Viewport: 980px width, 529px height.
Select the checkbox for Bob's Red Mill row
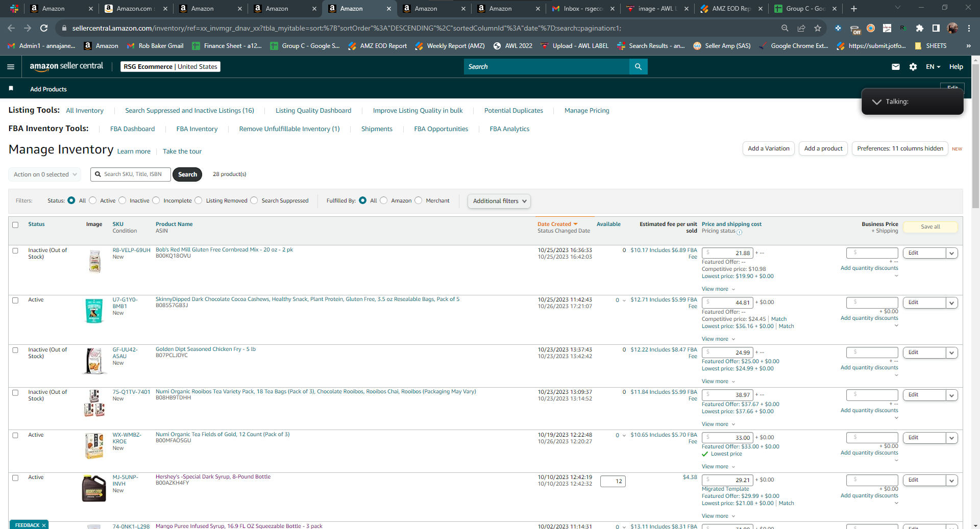pyautogui.click(x=15, y=251)
